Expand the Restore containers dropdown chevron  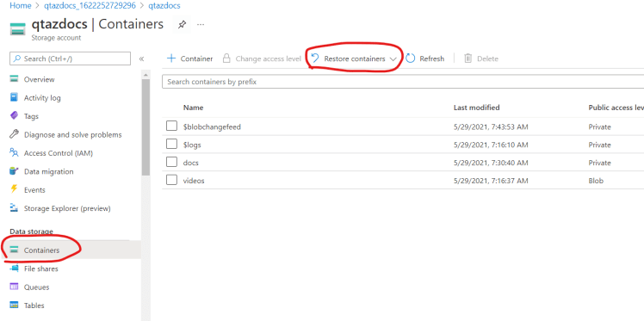point(393,59)
